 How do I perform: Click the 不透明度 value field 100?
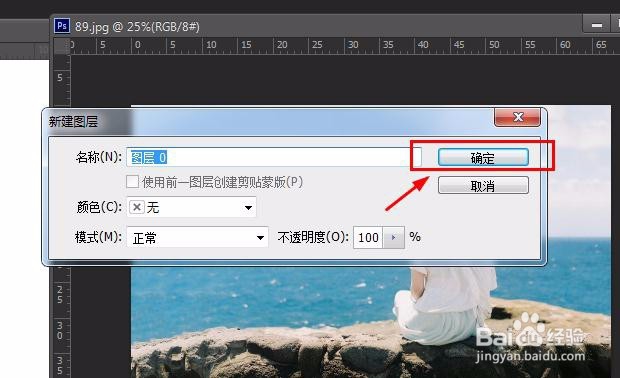tap(368, 237)
